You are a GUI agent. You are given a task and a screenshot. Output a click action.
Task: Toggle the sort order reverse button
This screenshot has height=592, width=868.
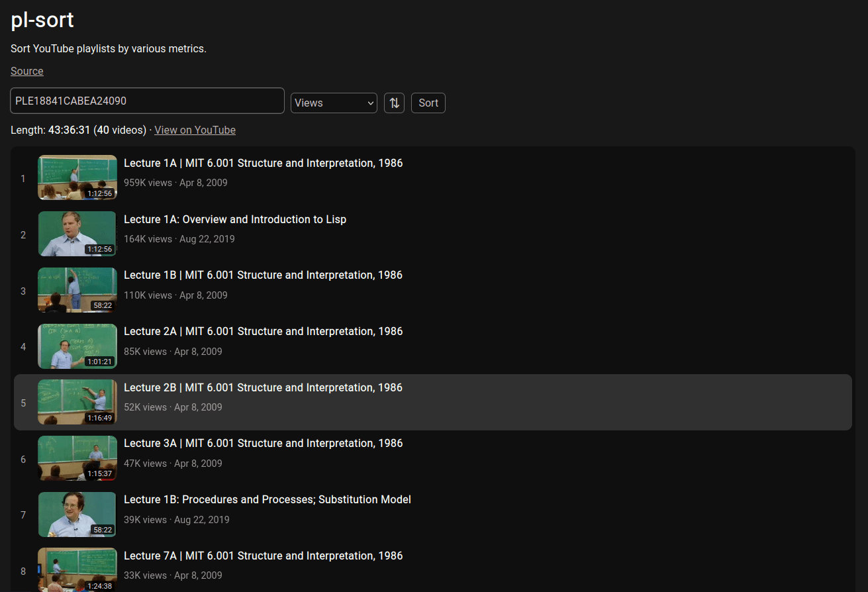(x=394, y=103)
